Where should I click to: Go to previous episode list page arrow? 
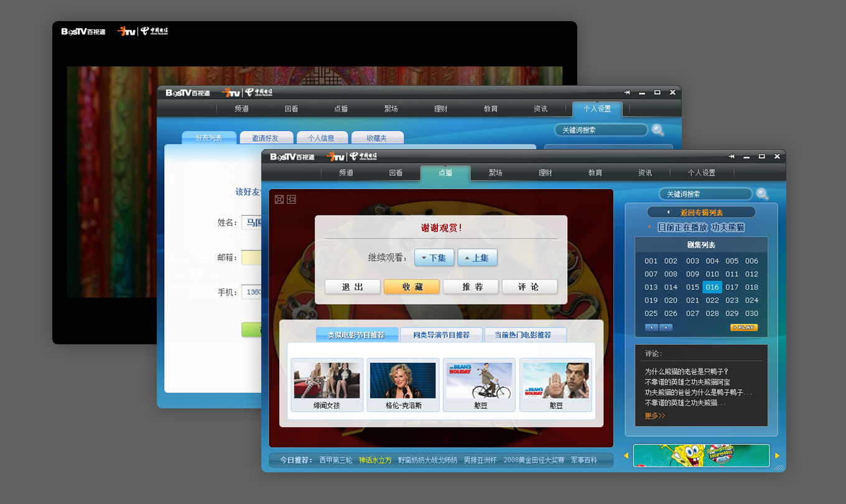coord(651,328)
